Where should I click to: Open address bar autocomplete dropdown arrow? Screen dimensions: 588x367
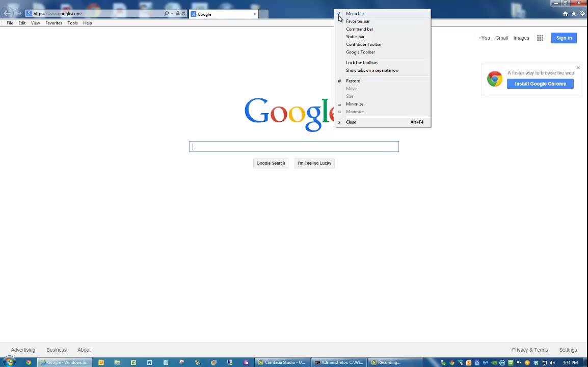172,14
